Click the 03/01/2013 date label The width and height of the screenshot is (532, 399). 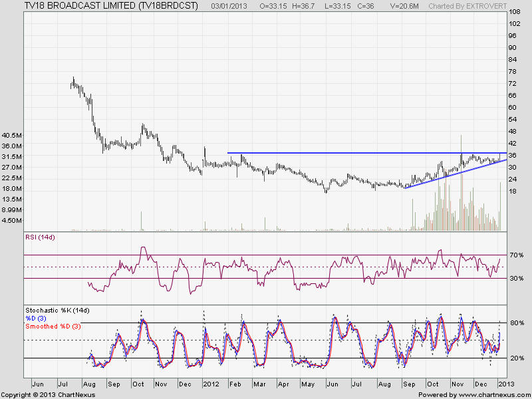click(x=231, y=6)
